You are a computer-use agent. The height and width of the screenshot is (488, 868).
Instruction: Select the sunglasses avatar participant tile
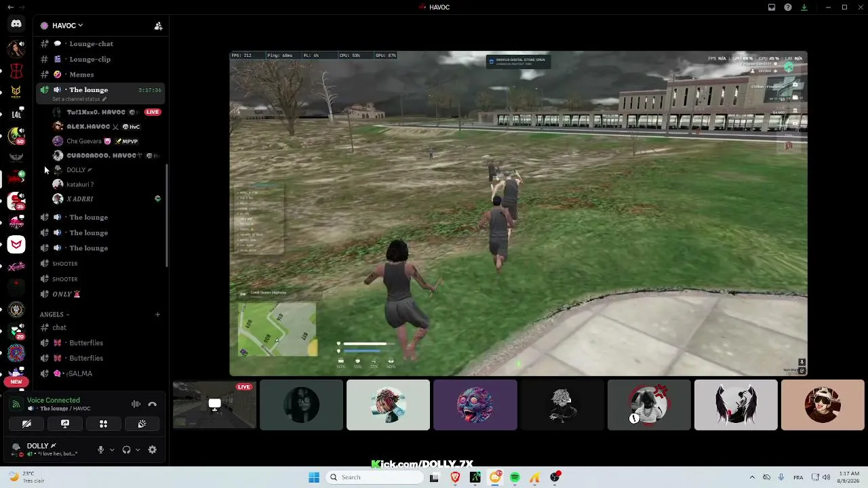823,405
